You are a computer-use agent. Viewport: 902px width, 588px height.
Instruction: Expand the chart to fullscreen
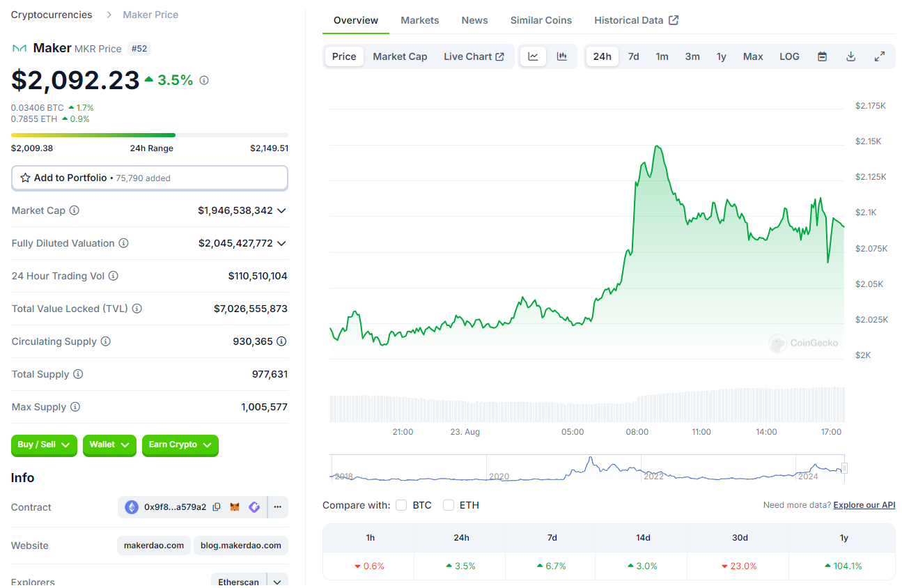(x=880, y=56)
